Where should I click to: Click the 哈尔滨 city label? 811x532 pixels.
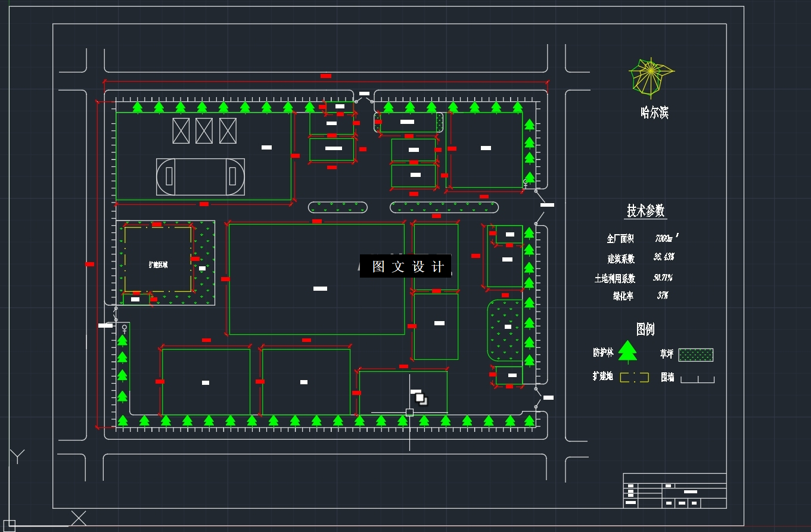[x=654, y=112]
